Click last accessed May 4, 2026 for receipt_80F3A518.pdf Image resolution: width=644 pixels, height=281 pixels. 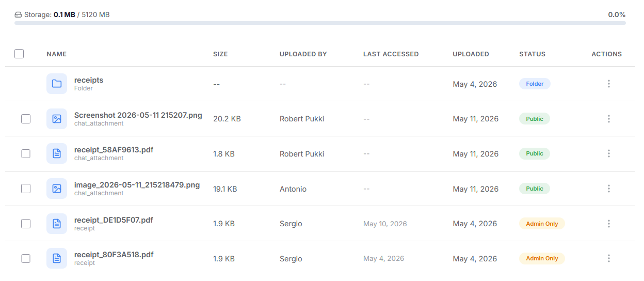click(x=383, y=258)
